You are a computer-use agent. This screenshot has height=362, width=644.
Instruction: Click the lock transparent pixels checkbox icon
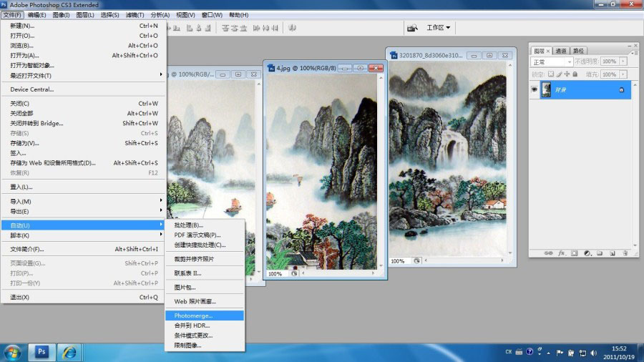pyautogui.click(x=551, y=74)
